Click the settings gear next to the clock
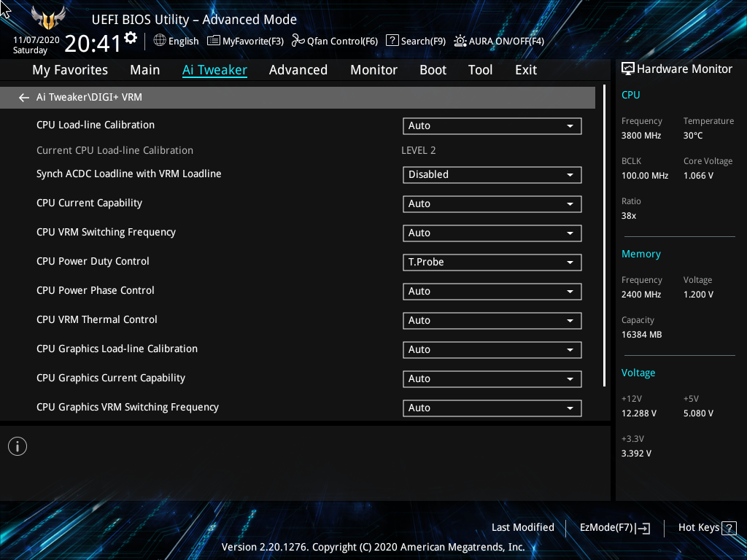This screenshot has width=747, height=560. coord(131,38)
